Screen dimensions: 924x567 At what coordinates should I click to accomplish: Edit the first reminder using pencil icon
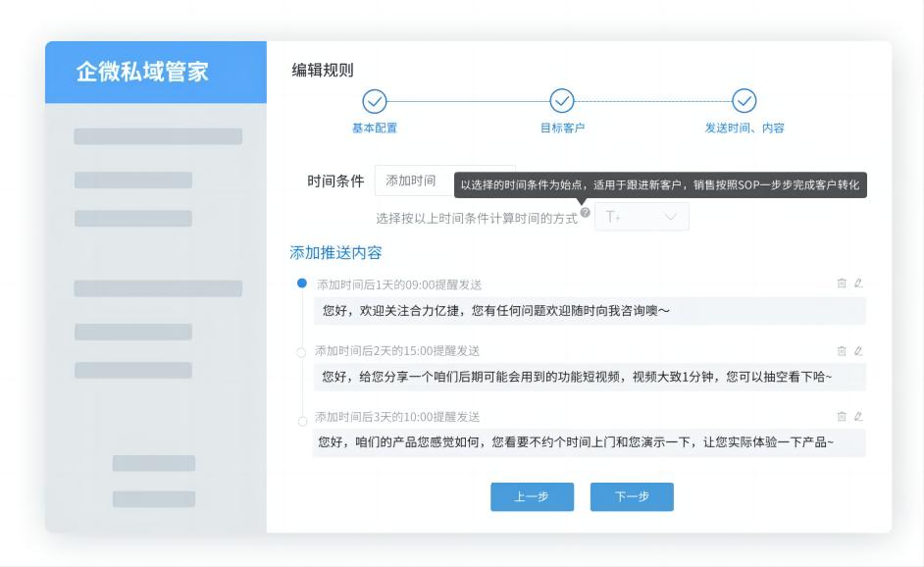[x=856, y=282]
